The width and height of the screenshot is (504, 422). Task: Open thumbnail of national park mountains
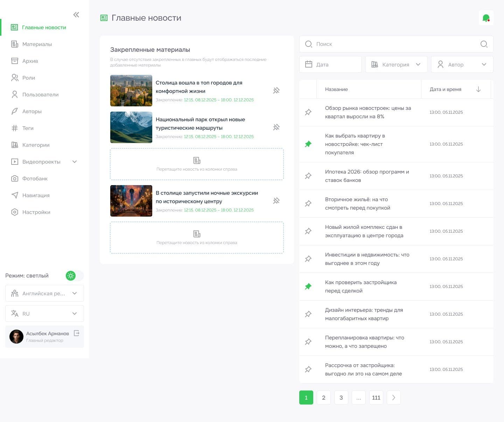tap(131, 127)
